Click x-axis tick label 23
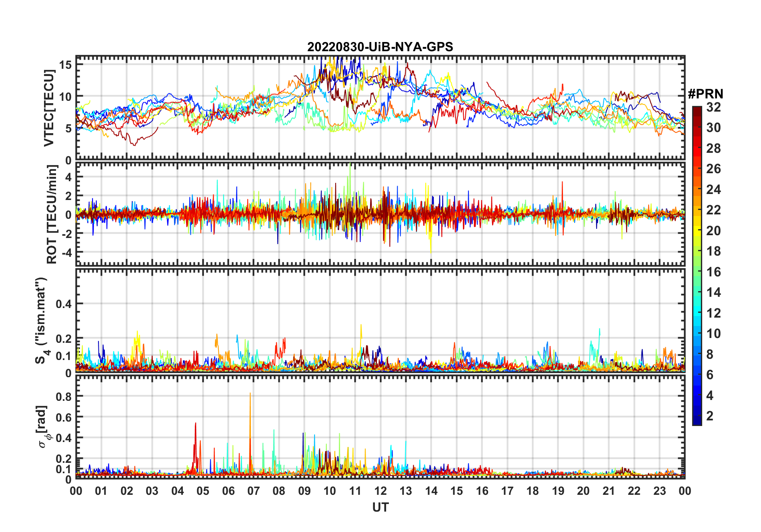 [x=659, y=491]
